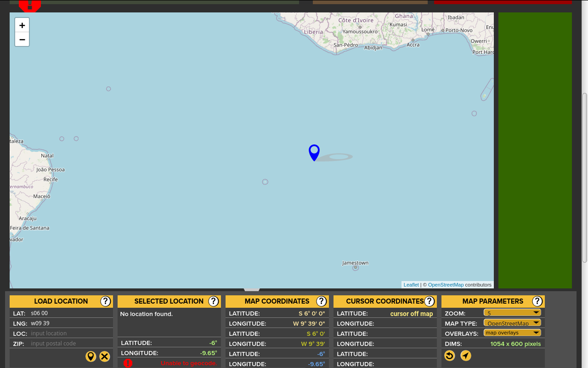
Task: Click the 'S 6° 0' 0"' latitude value
Action: [x=311, y=314]
